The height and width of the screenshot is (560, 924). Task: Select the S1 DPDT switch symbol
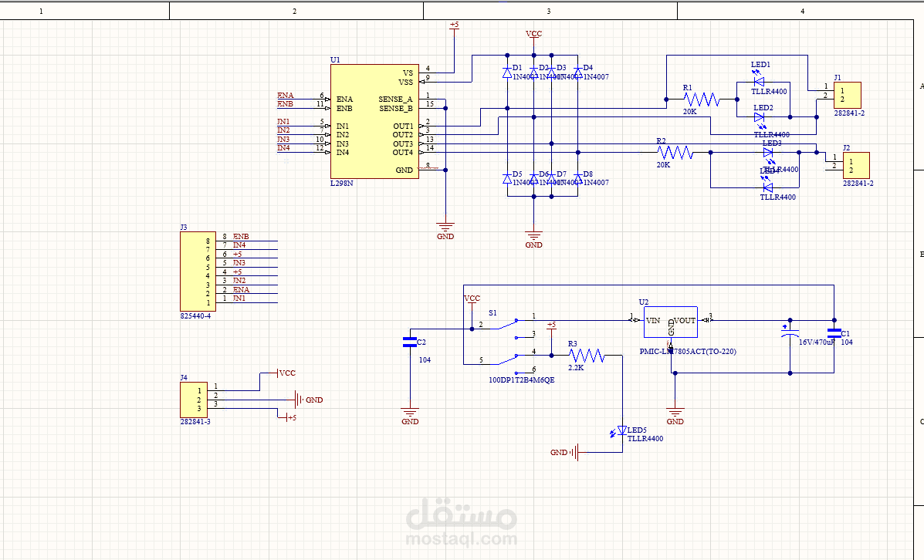508,346
